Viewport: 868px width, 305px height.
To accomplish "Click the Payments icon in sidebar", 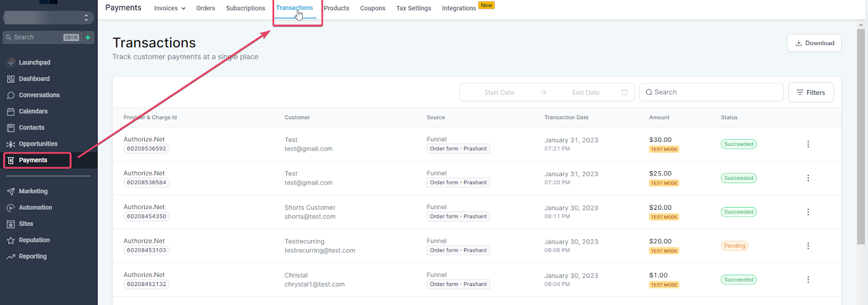I will 11,160.
